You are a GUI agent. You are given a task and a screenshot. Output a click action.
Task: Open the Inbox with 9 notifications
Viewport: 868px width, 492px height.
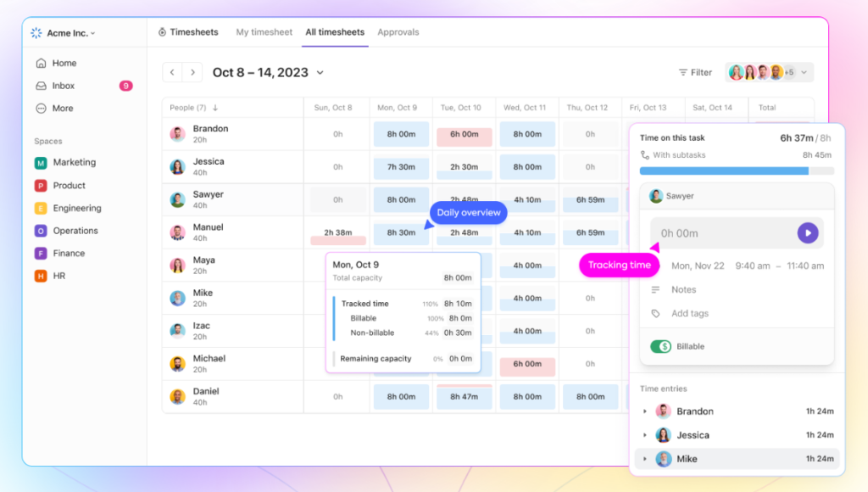pos(64,86)
